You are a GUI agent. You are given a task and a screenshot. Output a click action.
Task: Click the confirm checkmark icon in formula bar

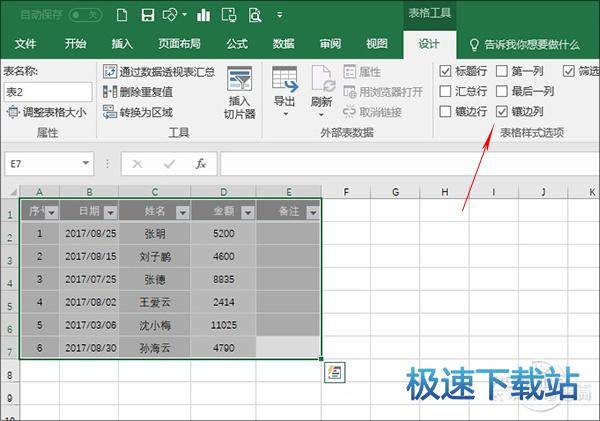coord(169,164)
